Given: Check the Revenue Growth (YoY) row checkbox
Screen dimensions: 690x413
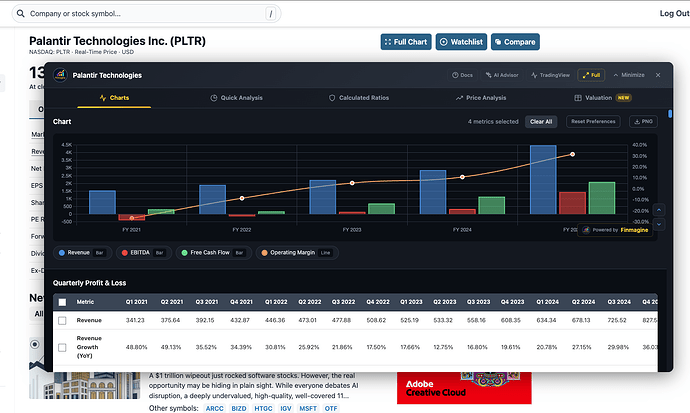Looking at the screenshot, I should (62, 347).
